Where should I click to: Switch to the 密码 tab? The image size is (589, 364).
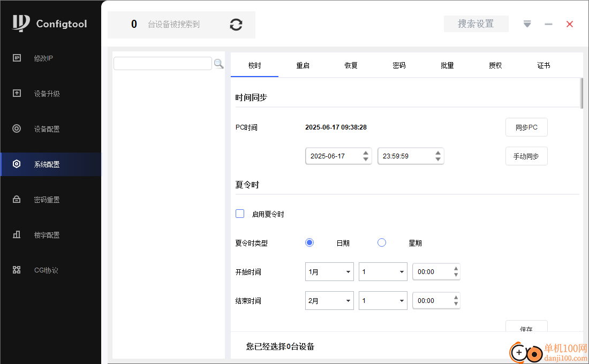click(399, 65)
